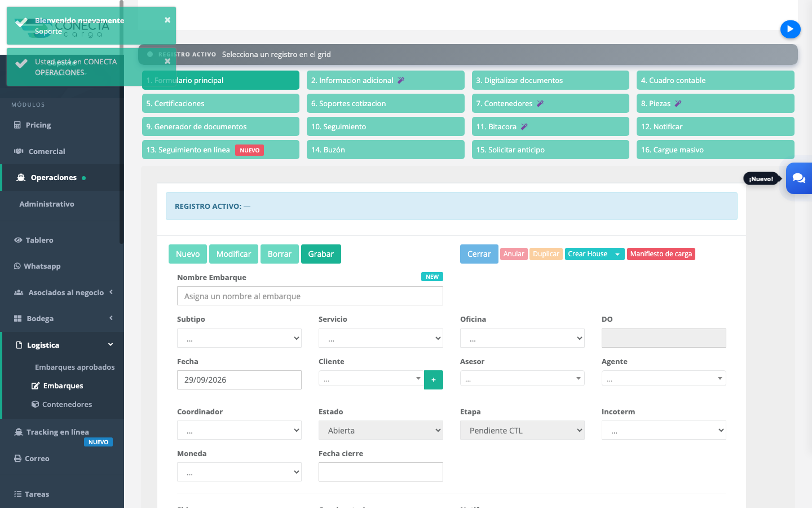Open the Servicio dropdown
The width and height of the screenshot is (812, 508).
(x=381, y=338)
